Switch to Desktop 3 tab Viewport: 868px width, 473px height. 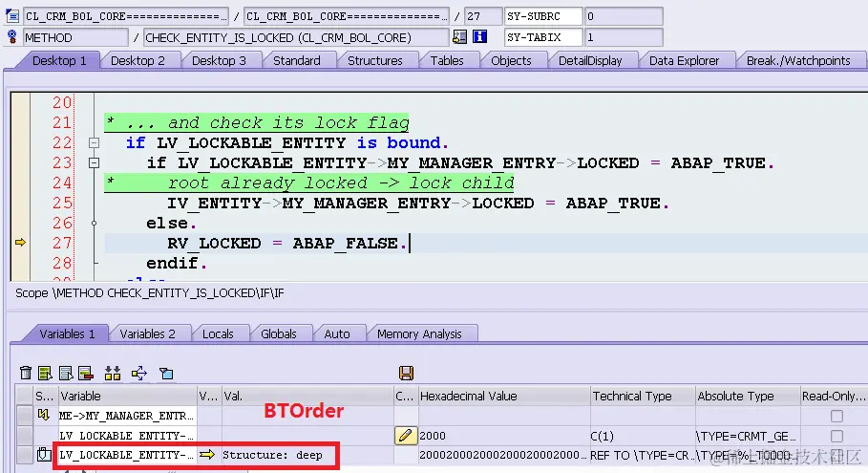(x=219, y=60)
